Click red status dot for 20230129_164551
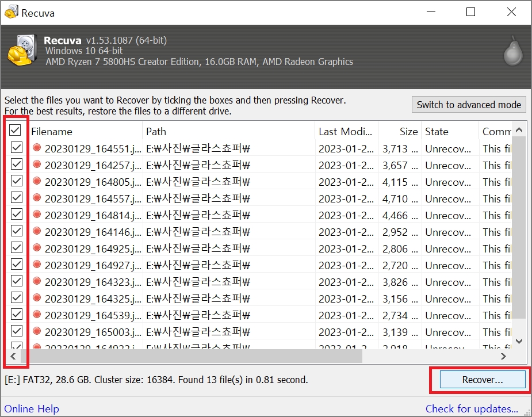Screen dimensions: 532x417 [37, 148]
